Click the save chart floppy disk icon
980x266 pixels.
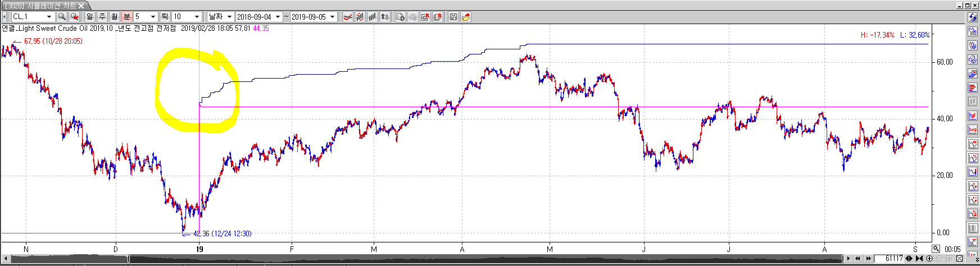click(x=453, y=17)
